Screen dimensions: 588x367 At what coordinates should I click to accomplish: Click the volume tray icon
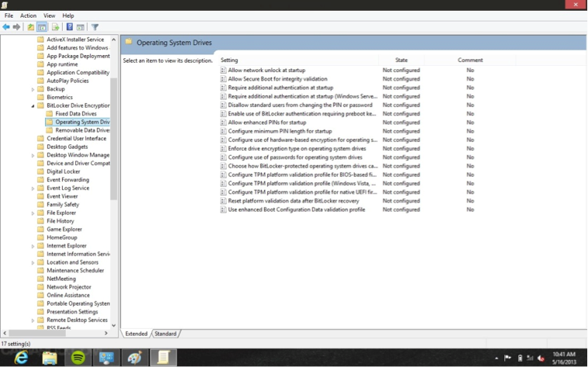541,358
